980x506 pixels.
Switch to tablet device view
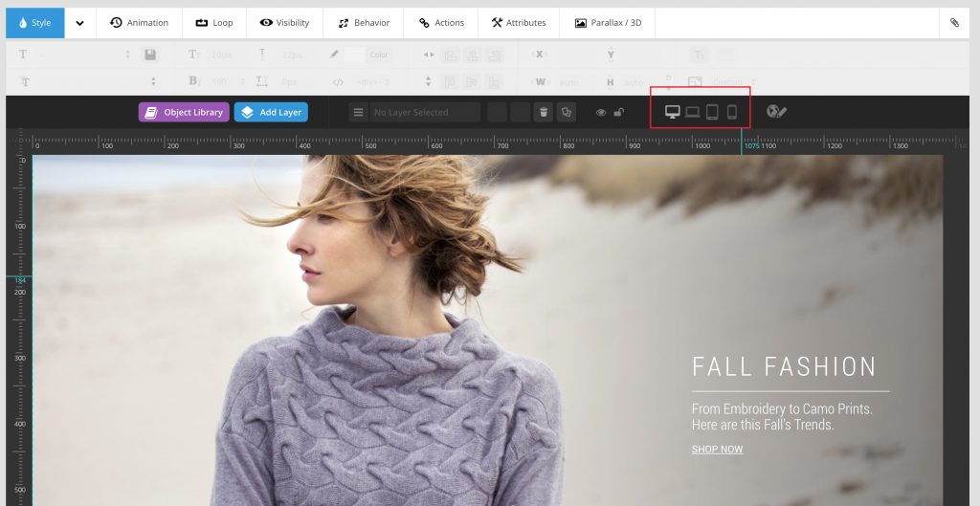(x=712, y=112)
